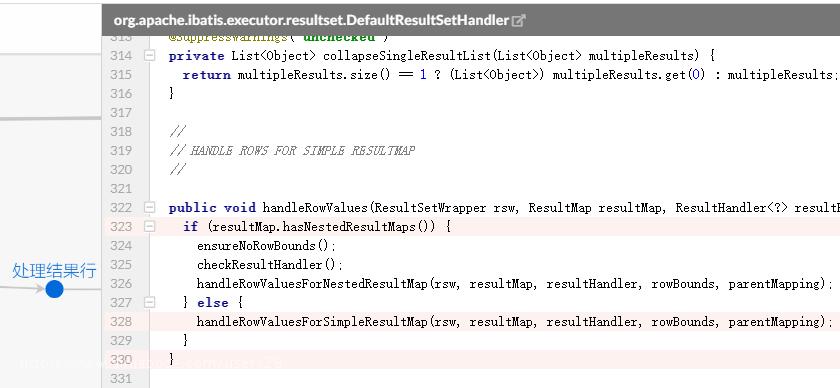Click the handleRowValues method name
The width and height of the screenshot is (840, 388).
[x=316, y=208]
